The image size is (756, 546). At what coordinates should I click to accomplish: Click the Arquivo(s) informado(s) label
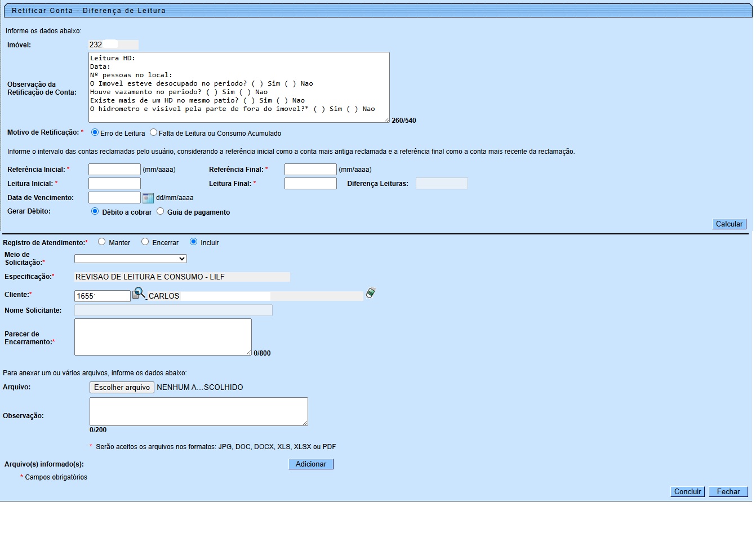point(44,464)
